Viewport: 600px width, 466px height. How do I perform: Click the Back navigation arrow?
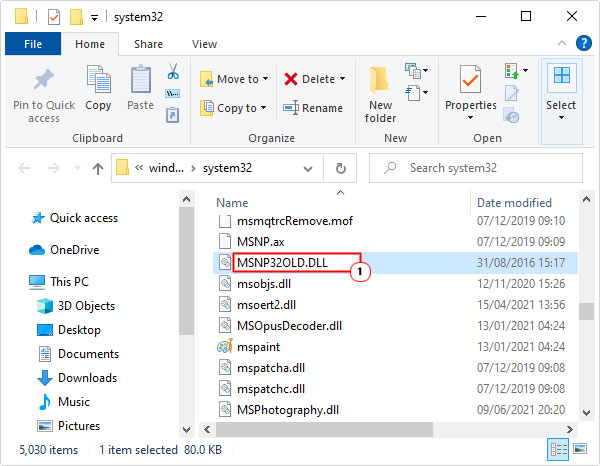24,168
